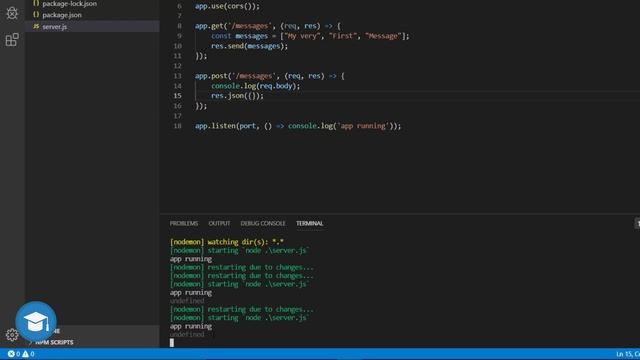
Task: Click the 'console.log(req.body);' line
Action: pos(256,86)
